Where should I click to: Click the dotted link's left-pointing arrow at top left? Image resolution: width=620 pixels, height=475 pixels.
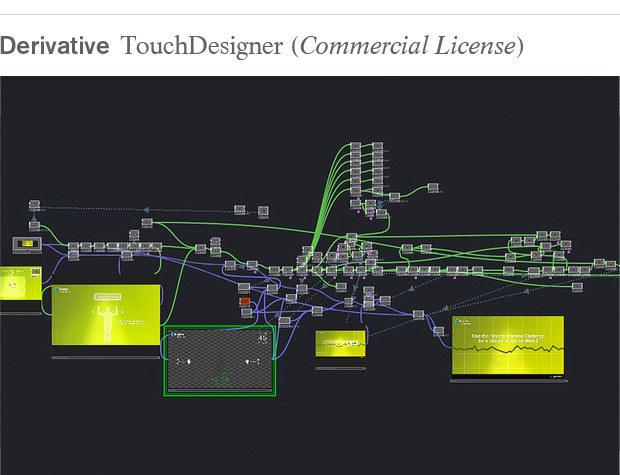146,209
